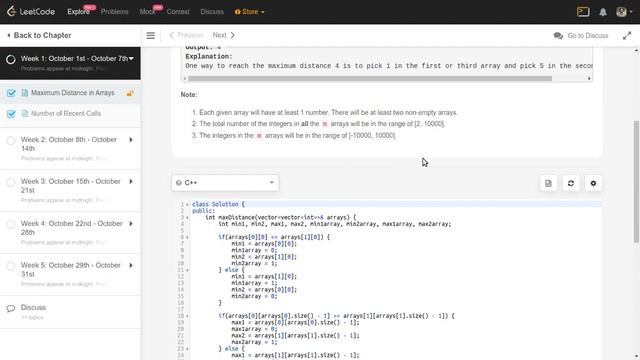Image resolution: width=640 pixels, height=360 pixels.
Task: Expand Week 5: October 29th arrow
Action: (131, 266)
